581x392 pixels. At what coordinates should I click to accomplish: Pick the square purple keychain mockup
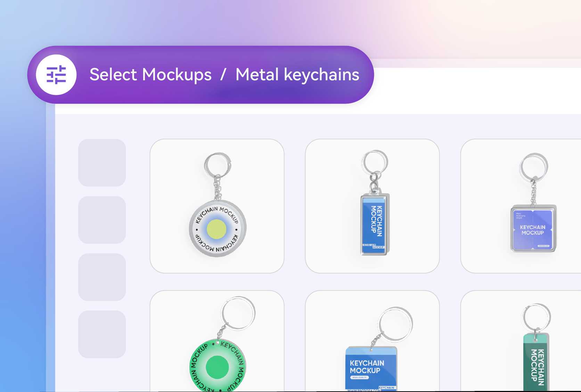pos(521,206)
